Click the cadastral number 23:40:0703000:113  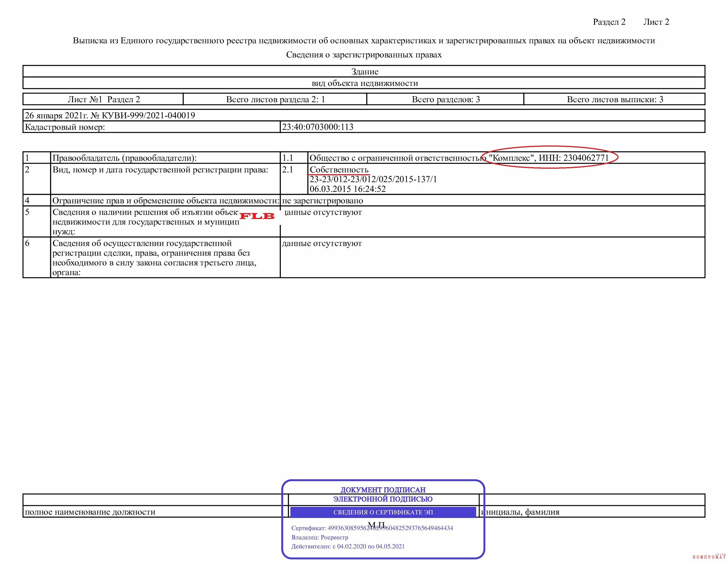point(318,127)
